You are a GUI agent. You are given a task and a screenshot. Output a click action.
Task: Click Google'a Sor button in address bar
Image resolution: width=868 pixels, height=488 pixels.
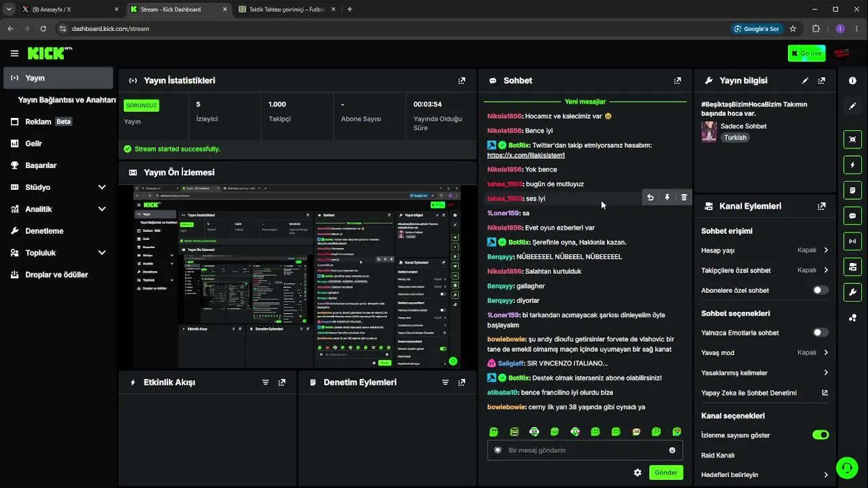(757, 28)
